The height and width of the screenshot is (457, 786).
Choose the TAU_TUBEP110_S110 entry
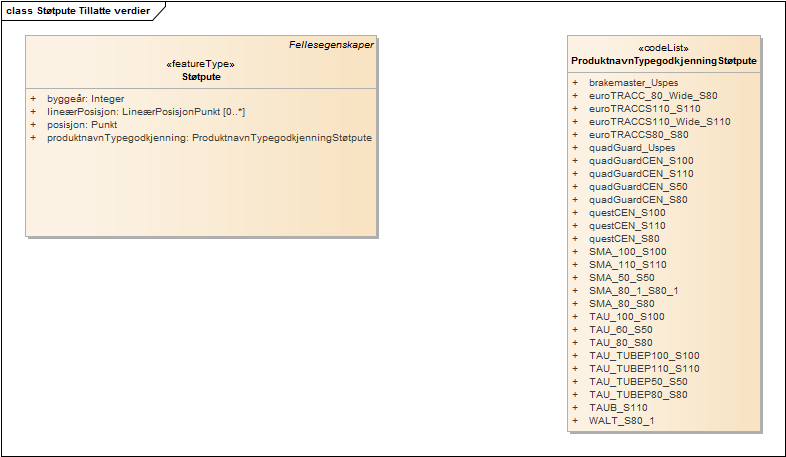[644, 369]
